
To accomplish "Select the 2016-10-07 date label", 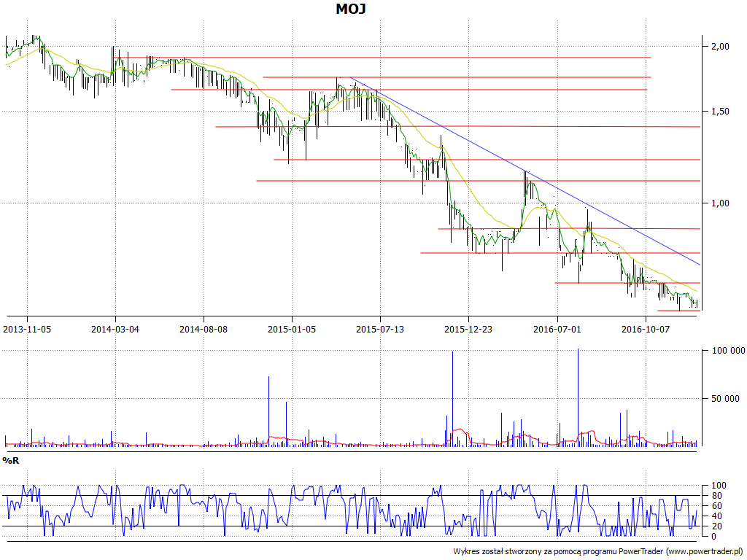I will pyautogui.click(x=646, y=329).
